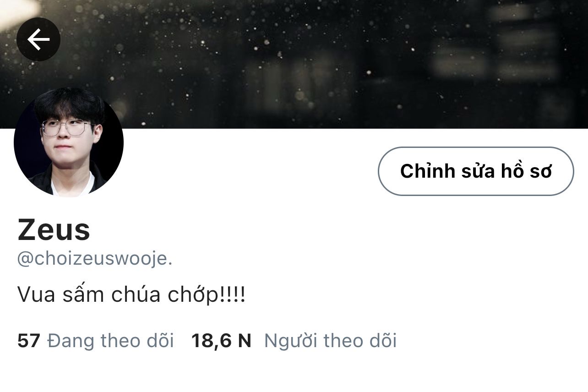This screenshot has width=588, height=392.
Task: Open the circular profile avatar photo
Action: (69, 142)
